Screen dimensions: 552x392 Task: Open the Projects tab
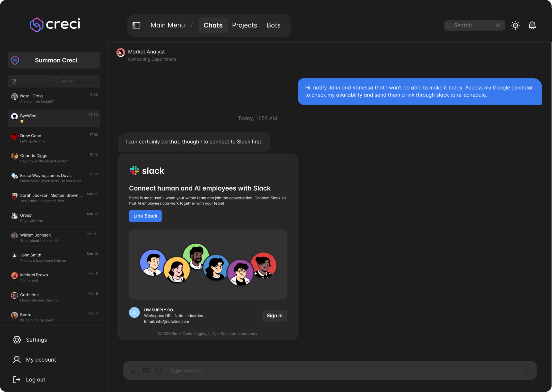[x=244, y=25]
